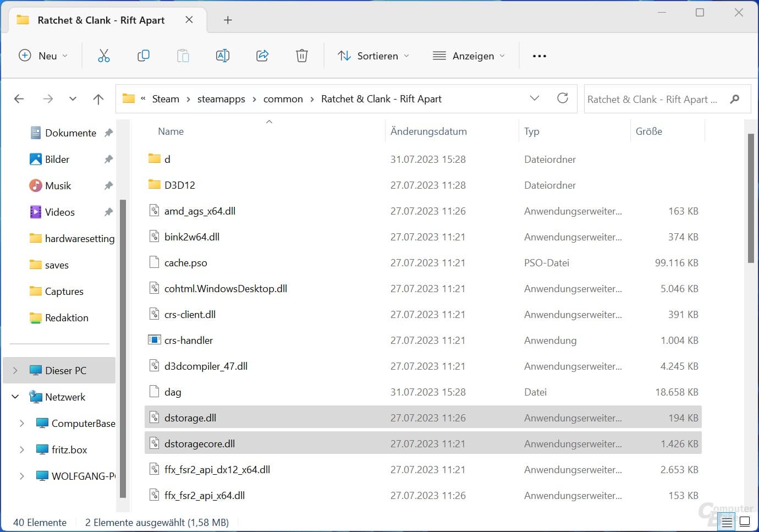Screen dimensions: 759x532
Task: Navigate up one folder level
Action: click(x=98, y=99)
